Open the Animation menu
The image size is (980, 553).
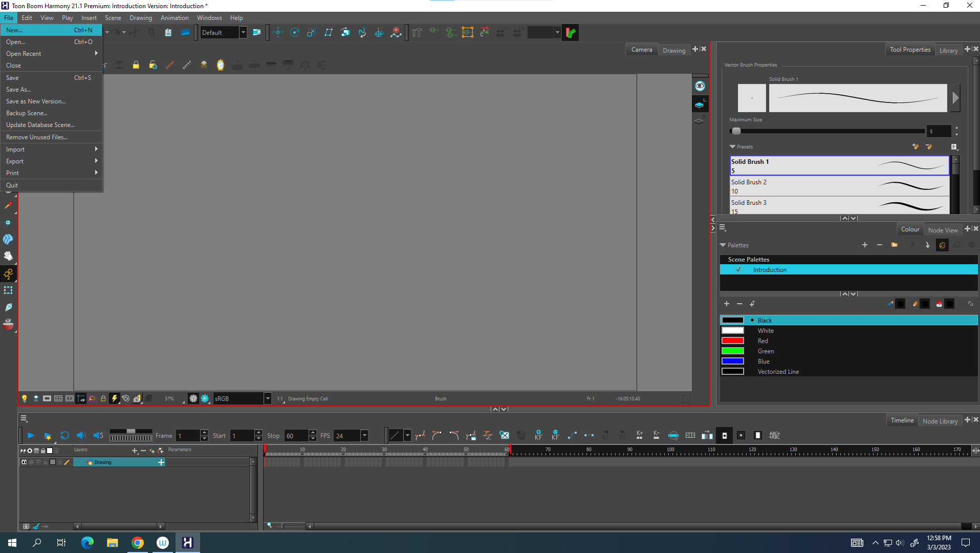(175, 17)
